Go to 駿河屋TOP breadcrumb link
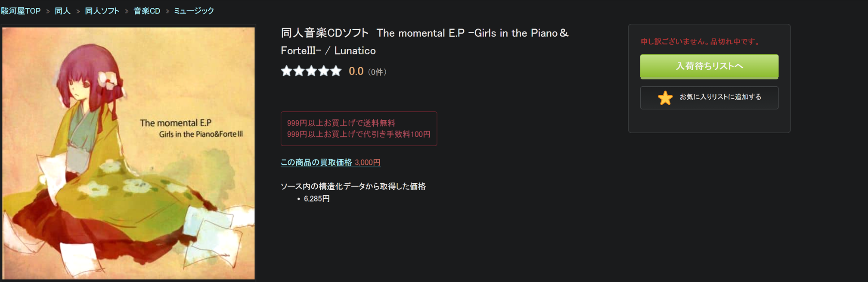 click(x=21, y=11)
